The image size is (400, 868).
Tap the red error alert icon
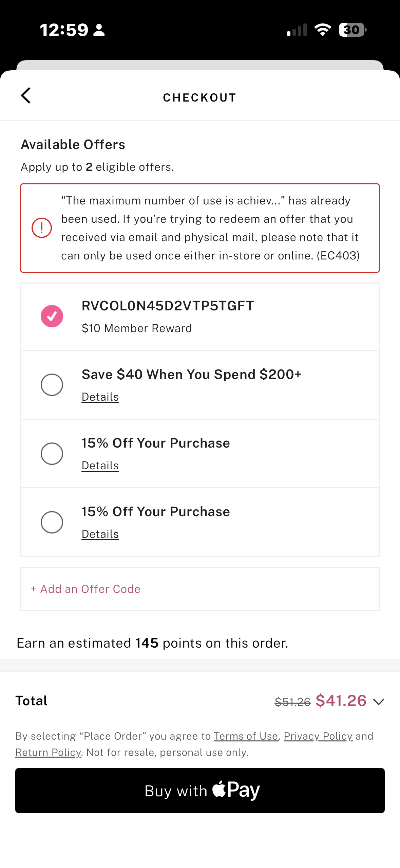point(42,228)
